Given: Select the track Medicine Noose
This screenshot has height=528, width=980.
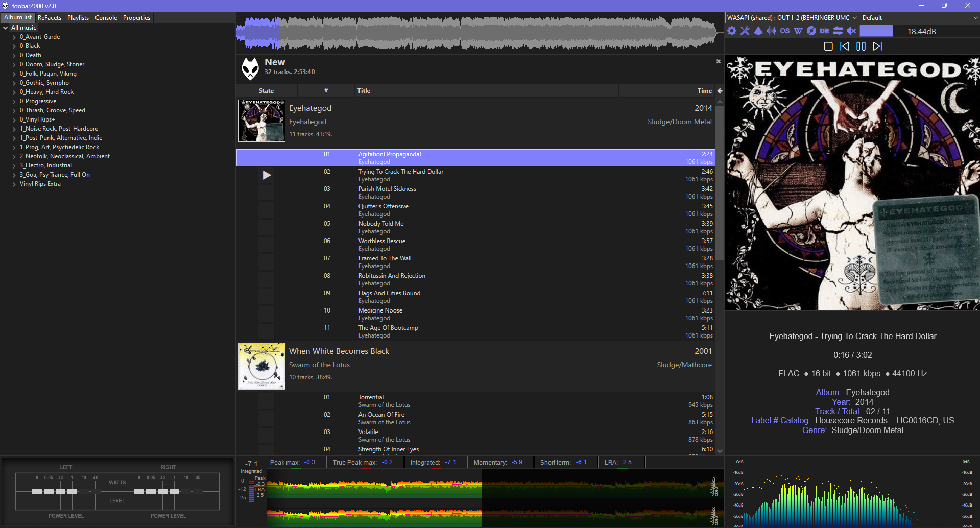Looking at the screenshot, I should [380, 310].
